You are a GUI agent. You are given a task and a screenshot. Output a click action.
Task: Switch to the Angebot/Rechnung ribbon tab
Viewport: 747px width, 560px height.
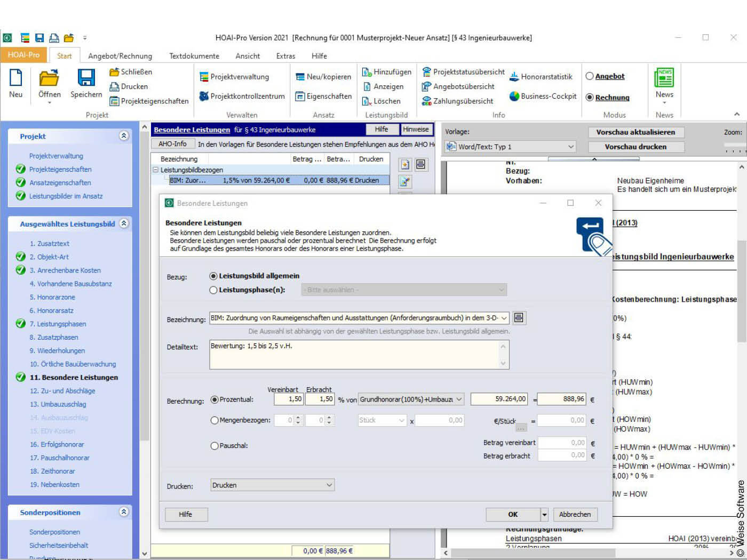(x=120, y=55)
